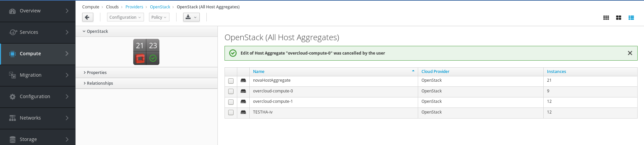
Task: Click the green success check icon
Action: 233,53
